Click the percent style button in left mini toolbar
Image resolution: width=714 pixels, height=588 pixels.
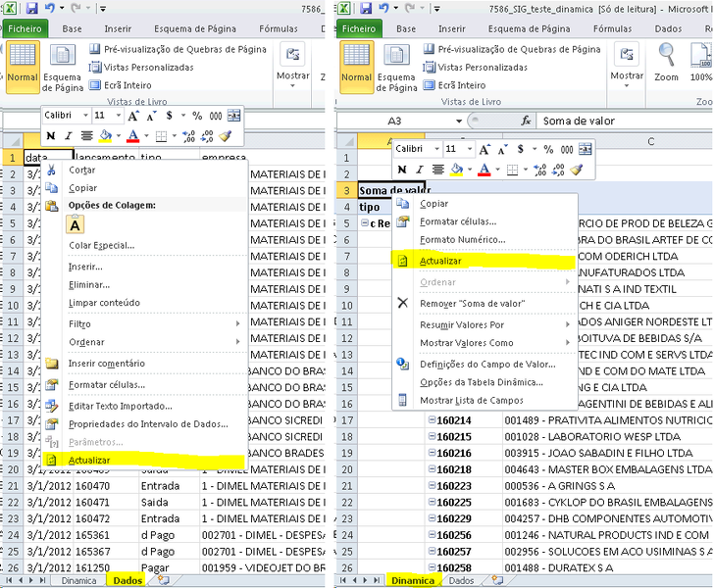[x=197, y=116]
